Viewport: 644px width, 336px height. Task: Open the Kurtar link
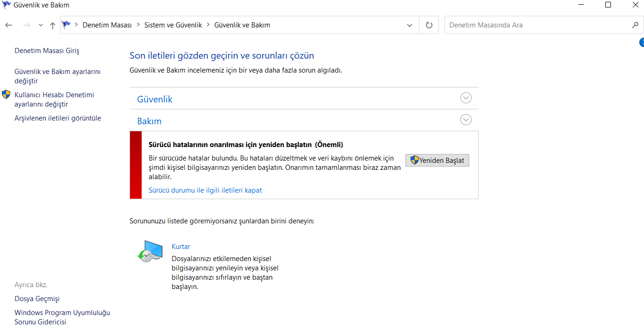181,247
